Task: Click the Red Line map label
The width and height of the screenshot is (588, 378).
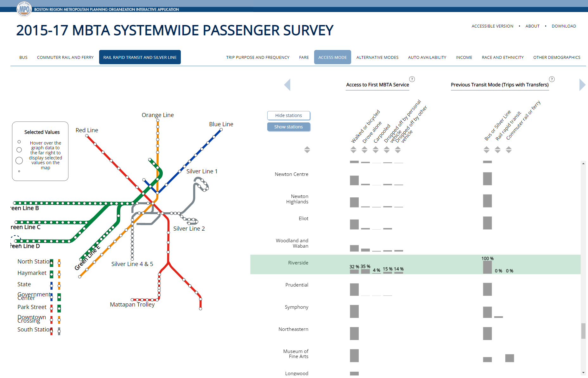Action: tap(87, 130)
